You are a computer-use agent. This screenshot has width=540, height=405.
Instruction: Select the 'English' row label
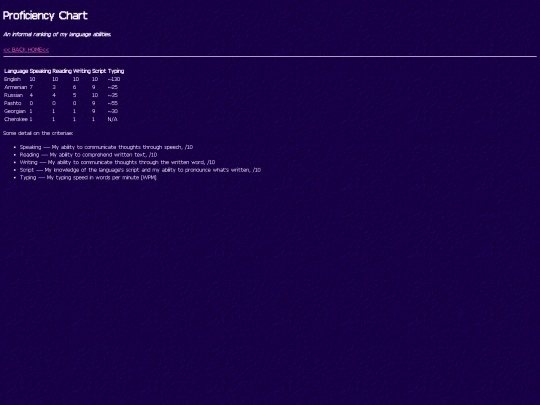coord(12,79)
